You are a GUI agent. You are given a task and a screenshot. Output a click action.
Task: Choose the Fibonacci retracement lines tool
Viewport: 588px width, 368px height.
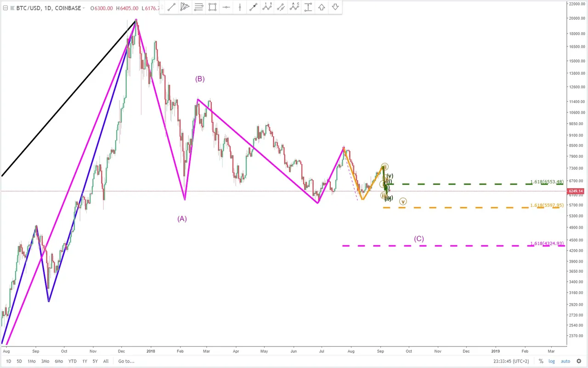[198, 7]
